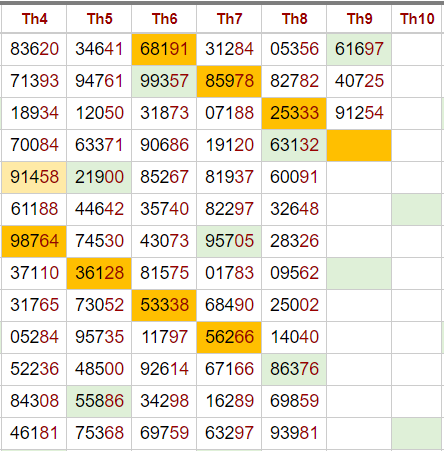Select the cell containing 85978

[229, 81]
